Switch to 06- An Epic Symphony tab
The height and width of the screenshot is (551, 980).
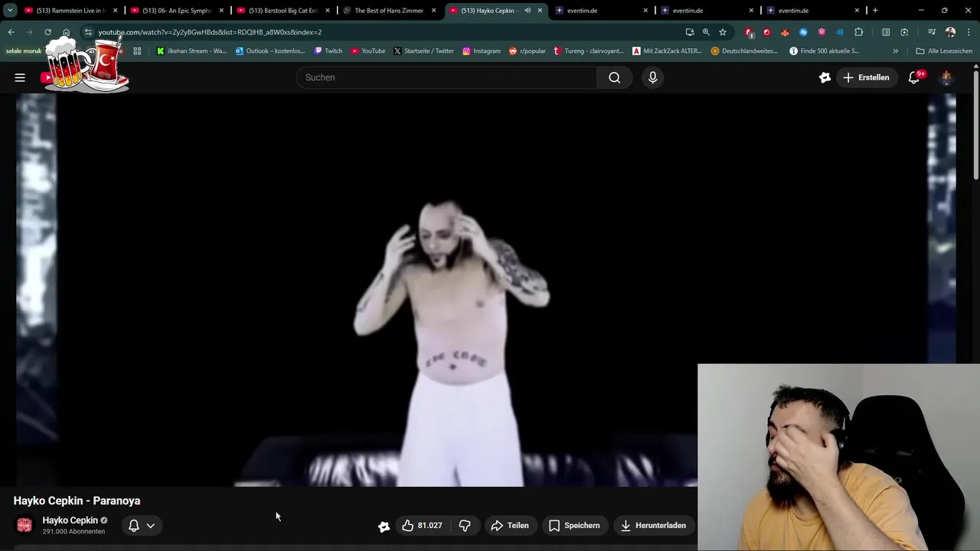[x=177, y=11]
